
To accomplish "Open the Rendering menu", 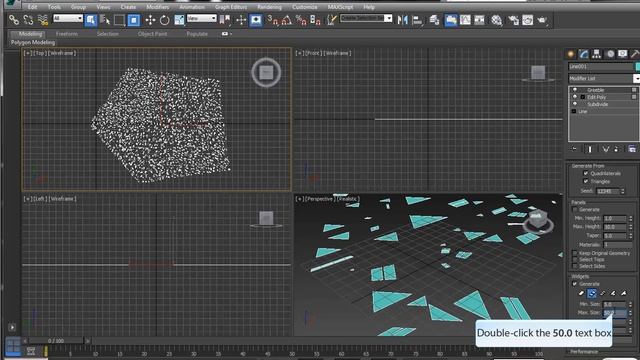I will (x=269, y=7).
